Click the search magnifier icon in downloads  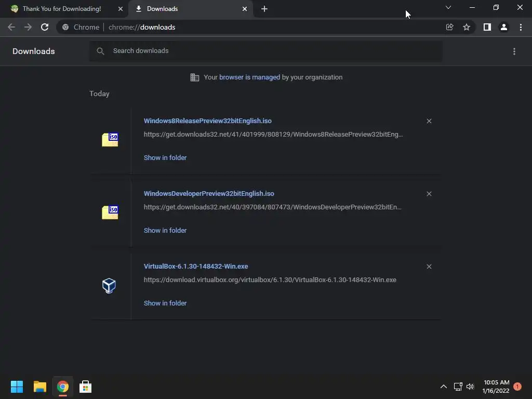(100, 51)
